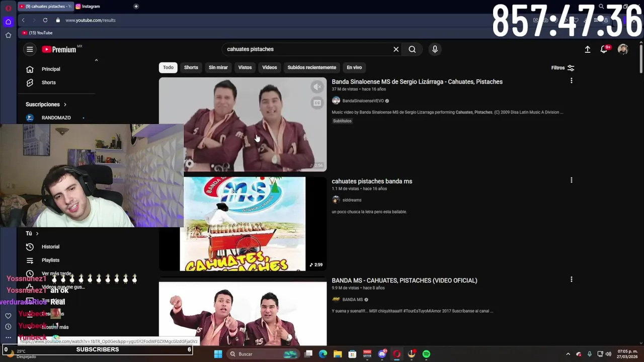Select the En vivo filter chip
Image resolution: width=644 pixels, height=362 pixels.
[354, 67]
